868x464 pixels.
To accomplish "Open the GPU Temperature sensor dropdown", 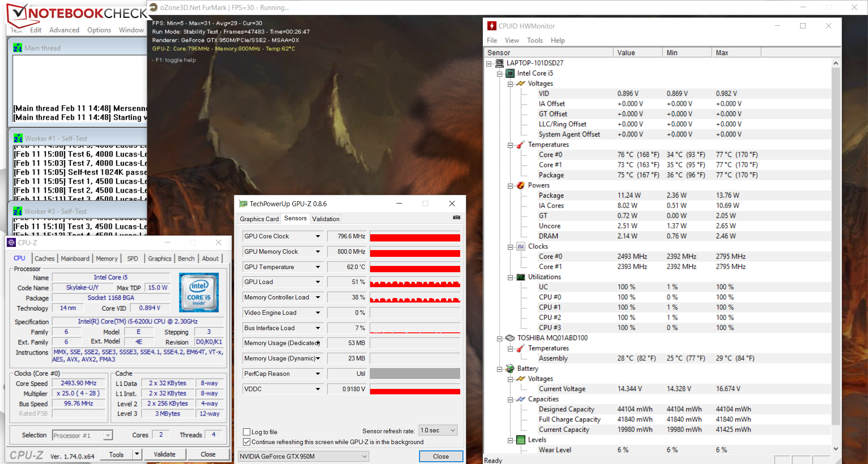I will (318, 267).
